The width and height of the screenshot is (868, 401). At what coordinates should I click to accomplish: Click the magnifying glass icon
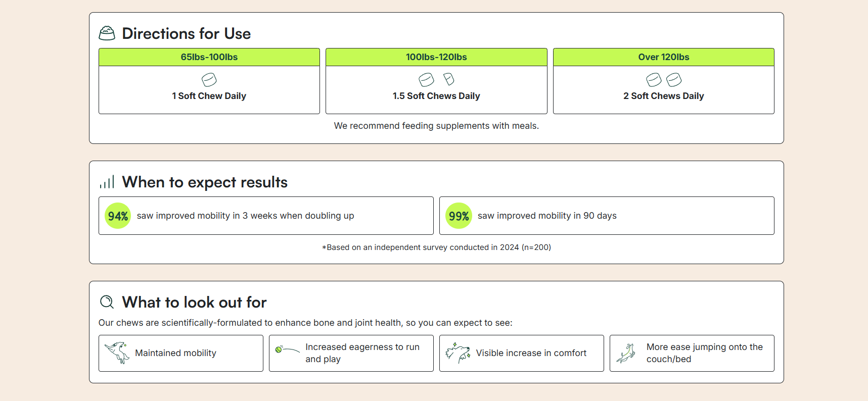tap(107, 302)
